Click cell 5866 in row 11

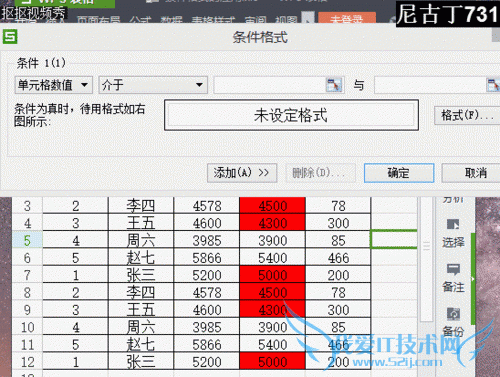pos(207,344)
